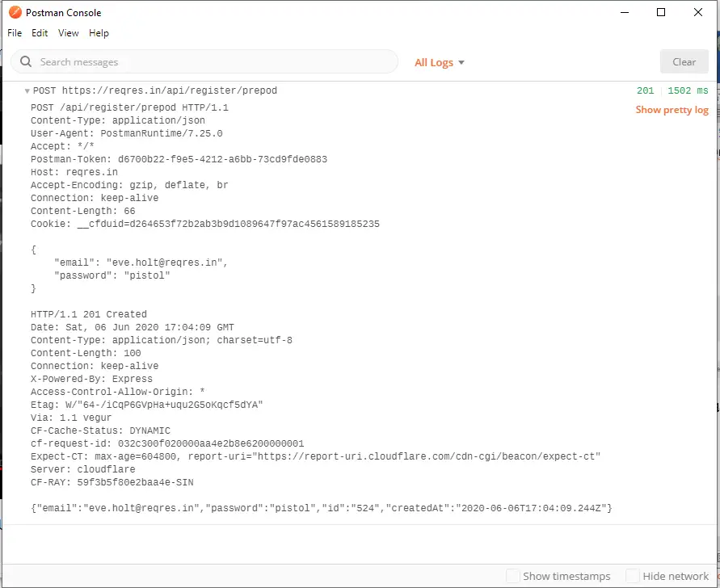Click the CF-Cache-Status: DYNAMIC line

[100, 430]
